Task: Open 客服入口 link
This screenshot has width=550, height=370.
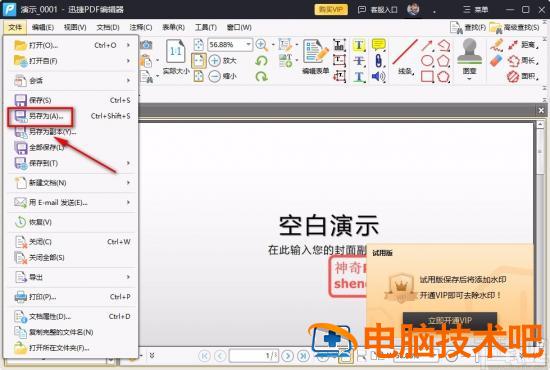Action: (377, 9)
